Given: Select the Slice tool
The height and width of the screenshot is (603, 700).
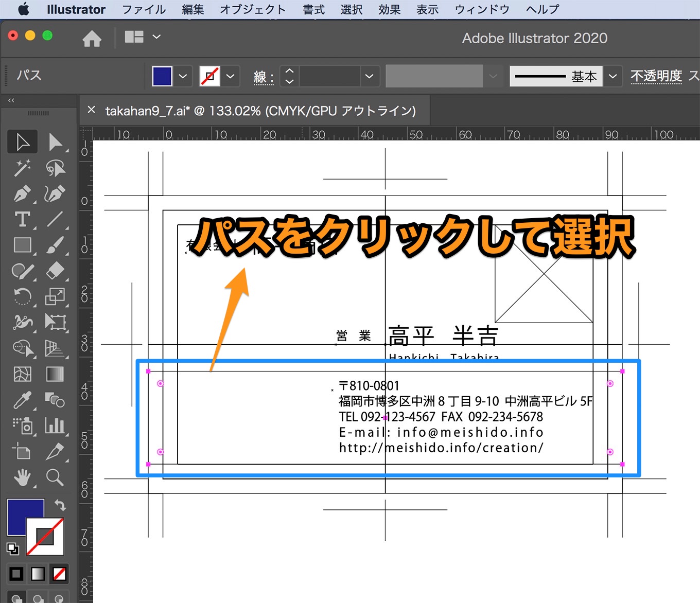Looking at the screenshot, I should tap(55, 452).
